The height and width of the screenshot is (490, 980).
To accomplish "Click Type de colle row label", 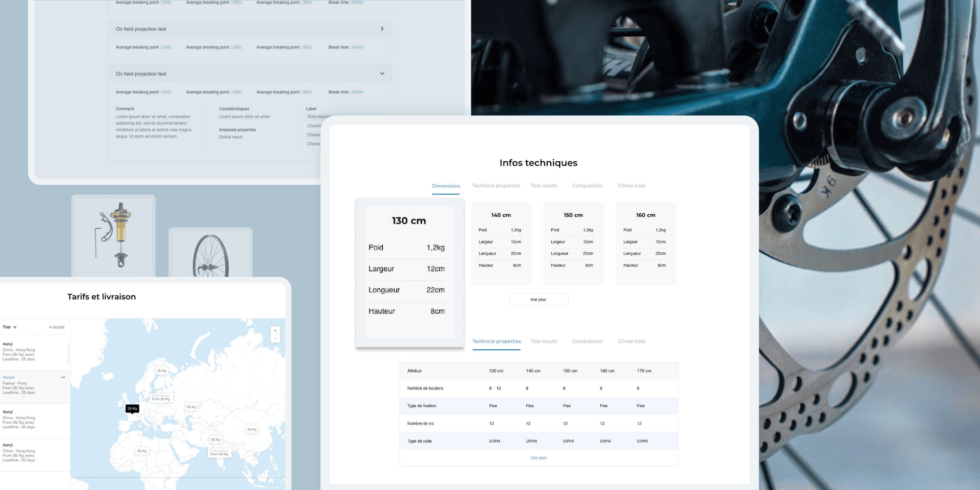I will pyautogui.click(x=419, y=441).
